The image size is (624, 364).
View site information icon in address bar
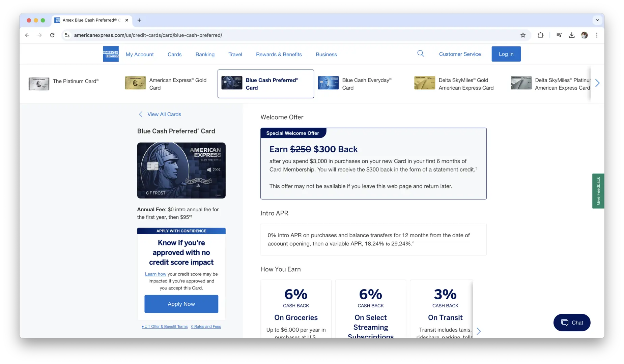[67, 35]
